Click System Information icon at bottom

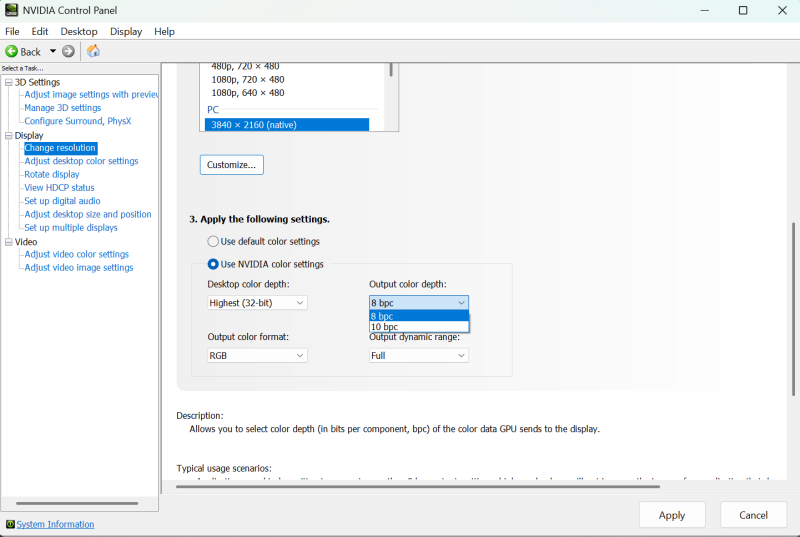[x=10, y=524]
